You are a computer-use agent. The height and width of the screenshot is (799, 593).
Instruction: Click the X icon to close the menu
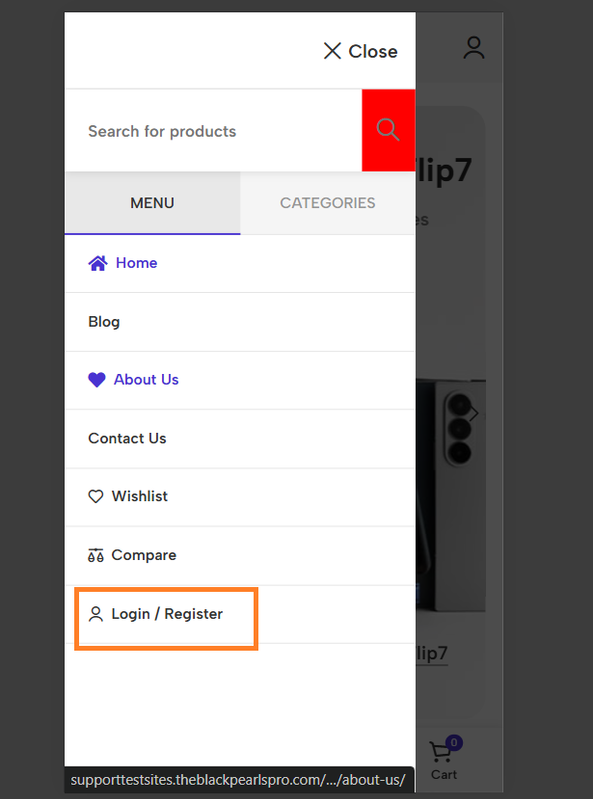point(332,51)
